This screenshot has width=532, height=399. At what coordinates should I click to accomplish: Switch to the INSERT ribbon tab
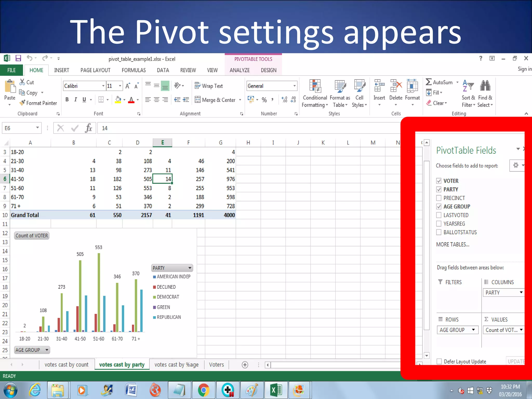point(62,70)
